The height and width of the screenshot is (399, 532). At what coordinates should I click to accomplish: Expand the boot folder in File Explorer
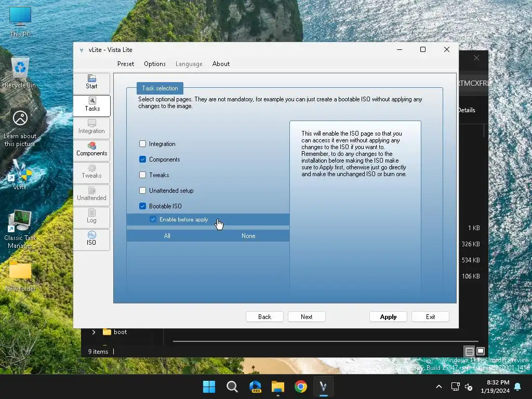click(x=94, y=332)
